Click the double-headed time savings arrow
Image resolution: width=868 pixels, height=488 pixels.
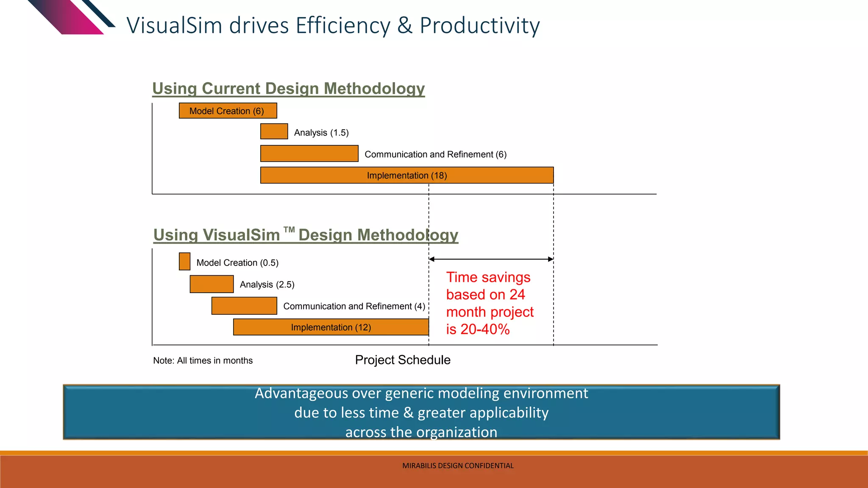click(491, 259)
